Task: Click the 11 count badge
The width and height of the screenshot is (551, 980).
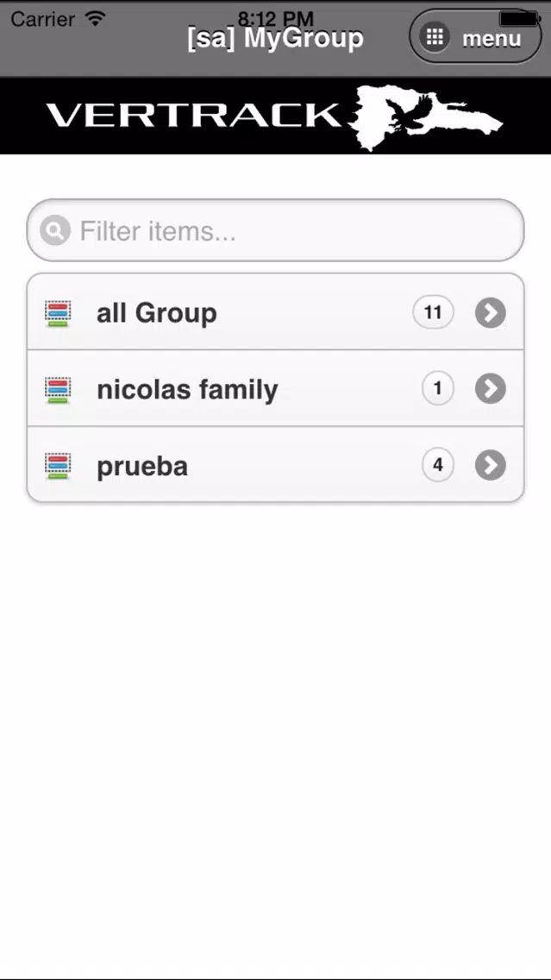Action: 433,312
